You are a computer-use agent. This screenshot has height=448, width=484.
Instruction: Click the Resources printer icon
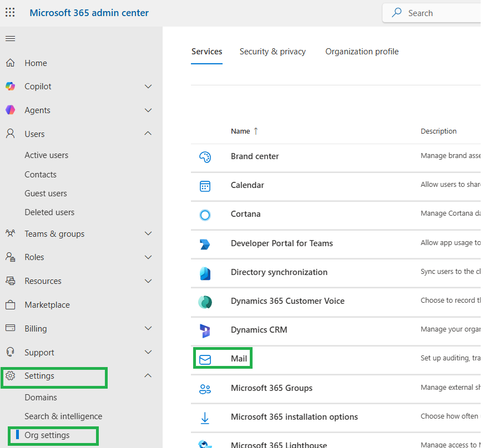click(10, 281)
